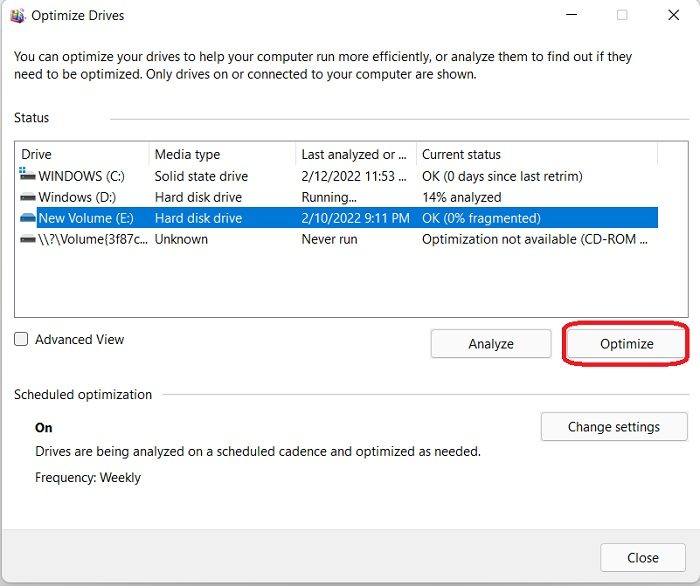Open Change settings for scheduled optimization

614,427
